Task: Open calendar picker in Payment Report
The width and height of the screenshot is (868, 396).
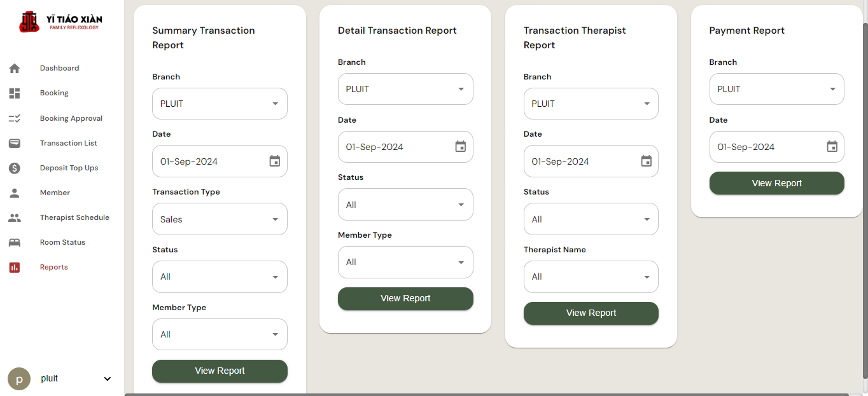Action: click(x=832, y=147)
